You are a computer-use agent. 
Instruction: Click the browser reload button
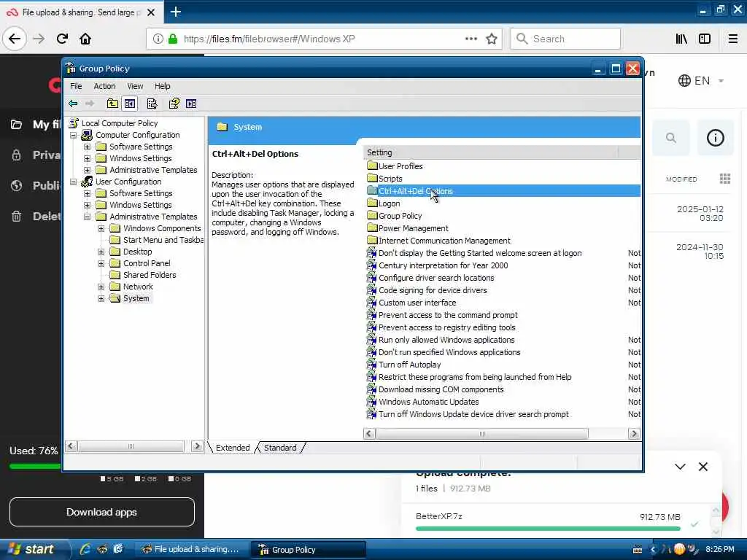(62, 39)
